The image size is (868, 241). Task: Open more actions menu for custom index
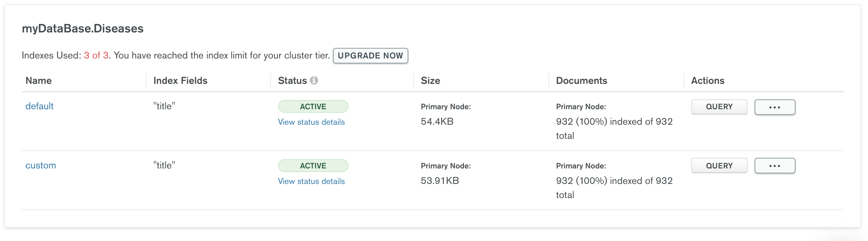(x=775, y=166)
